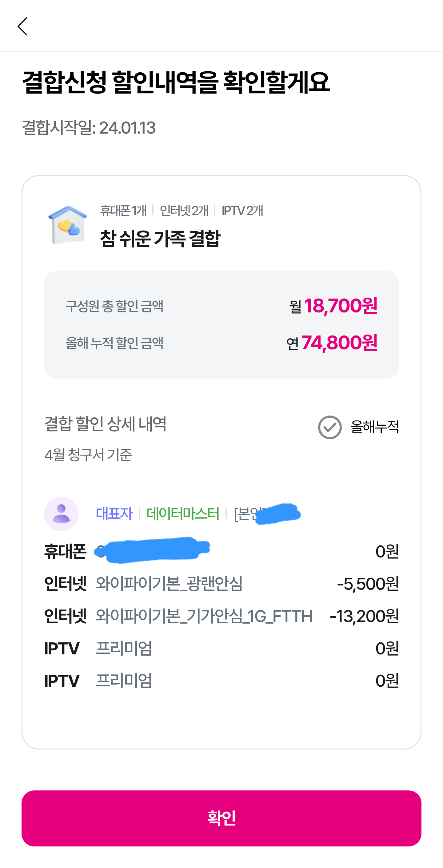Screen dimensions: 443x868
Task: Tap the 대표자 label
Action: 114,513
